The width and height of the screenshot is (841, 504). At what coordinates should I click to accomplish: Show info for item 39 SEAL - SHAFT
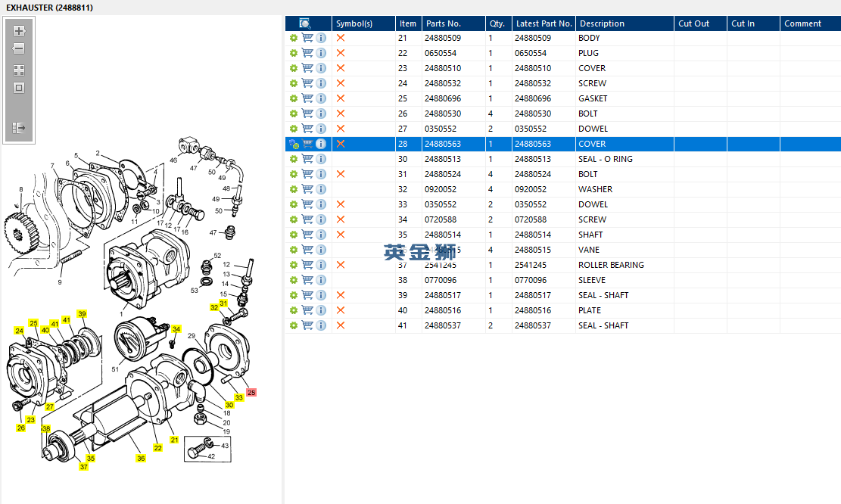tap(321, 295)
